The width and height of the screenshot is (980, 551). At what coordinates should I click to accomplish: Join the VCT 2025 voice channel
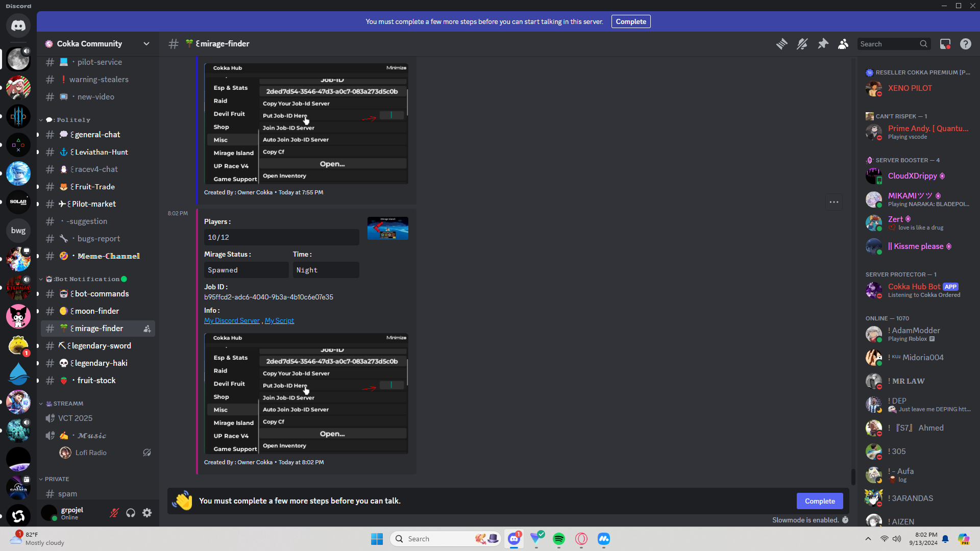(x=98, y=418)
